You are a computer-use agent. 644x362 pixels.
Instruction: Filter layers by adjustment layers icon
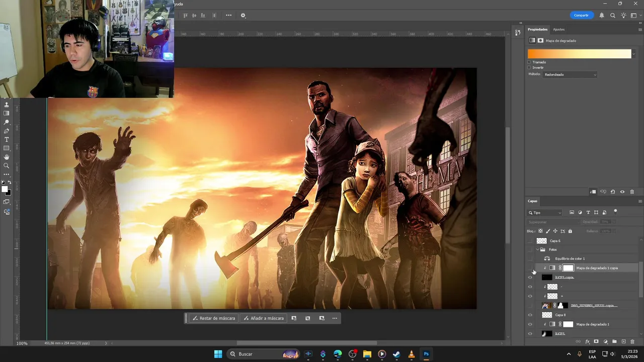pyautogui.click(x=580, y=213)
